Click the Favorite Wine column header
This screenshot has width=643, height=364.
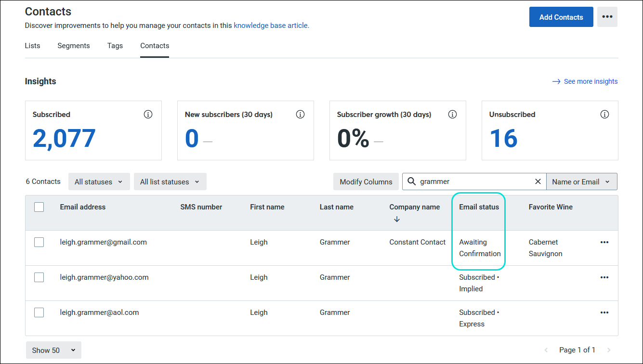point(551,207)
